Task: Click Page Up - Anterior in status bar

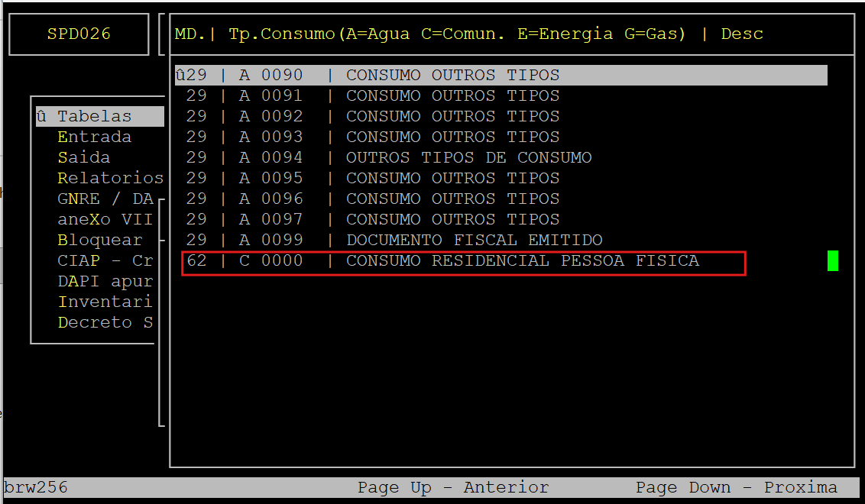Action: click(x=453, y=488)
